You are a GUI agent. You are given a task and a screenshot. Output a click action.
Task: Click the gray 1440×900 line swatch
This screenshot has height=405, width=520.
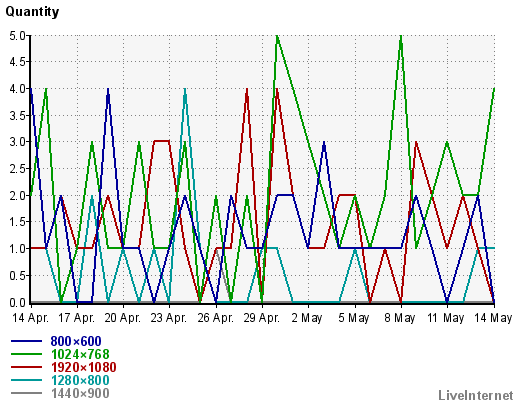tap(27, 393)
